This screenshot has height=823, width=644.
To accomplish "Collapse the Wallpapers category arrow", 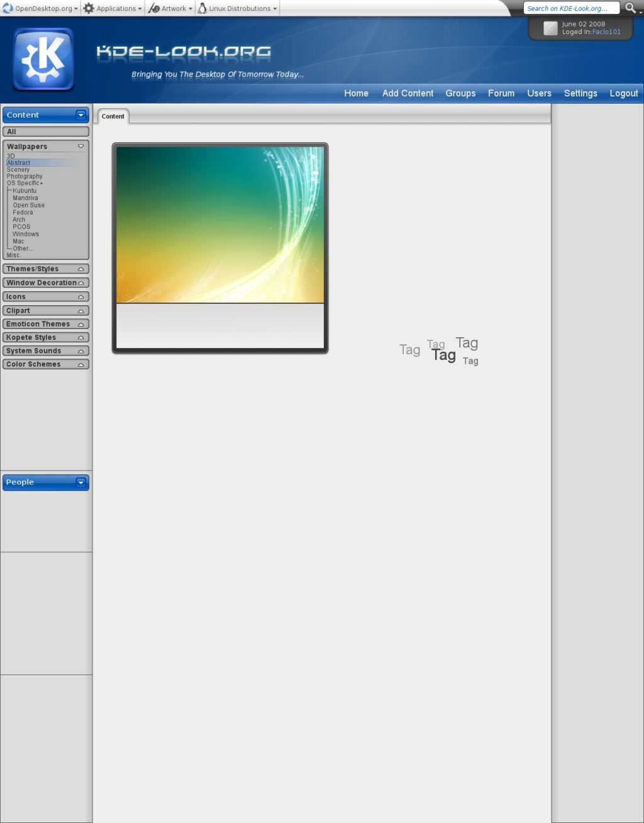I will (x=80, y=146).
